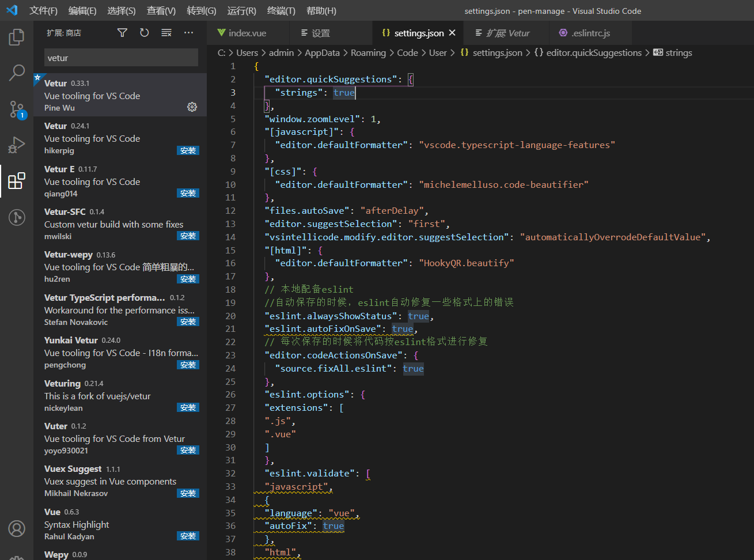Install Vetur by hikerpig

click(188, 150)
